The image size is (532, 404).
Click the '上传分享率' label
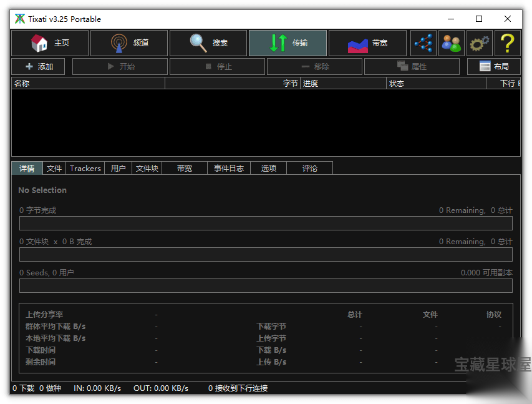point(44,315)
